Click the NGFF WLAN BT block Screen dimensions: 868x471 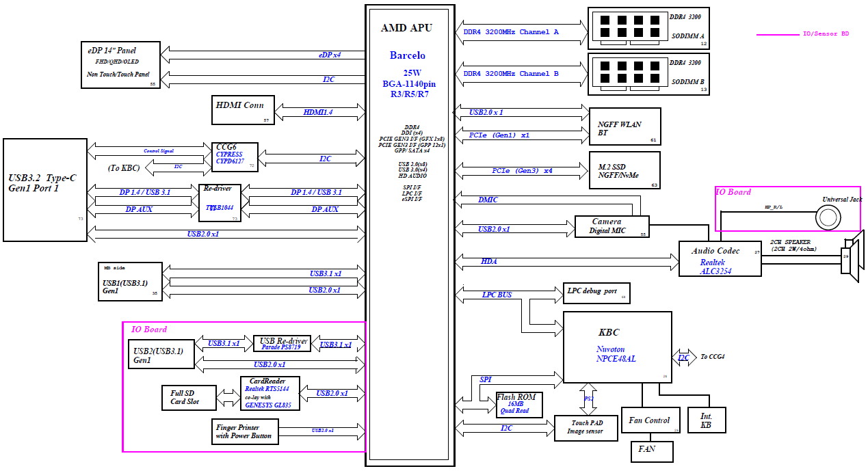click(624, 126)
